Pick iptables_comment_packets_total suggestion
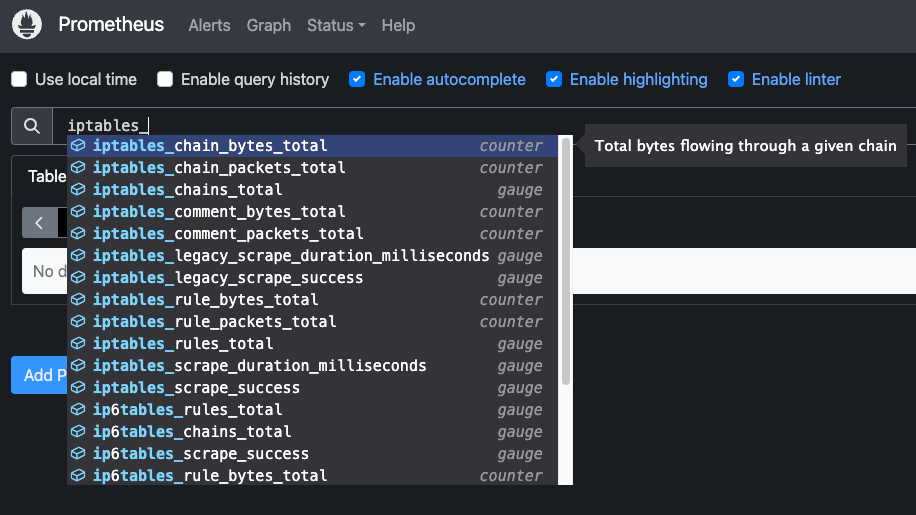 313,234
